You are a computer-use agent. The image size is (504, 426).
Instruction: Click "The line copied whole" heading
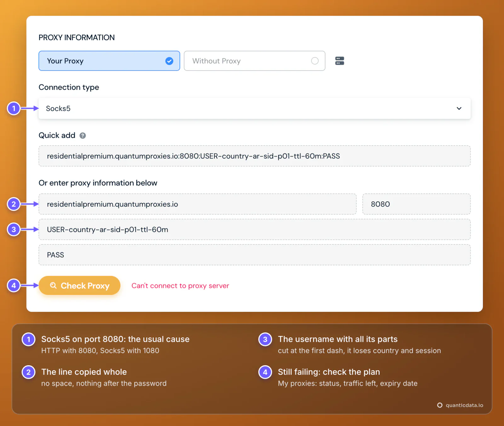[84, 372]
